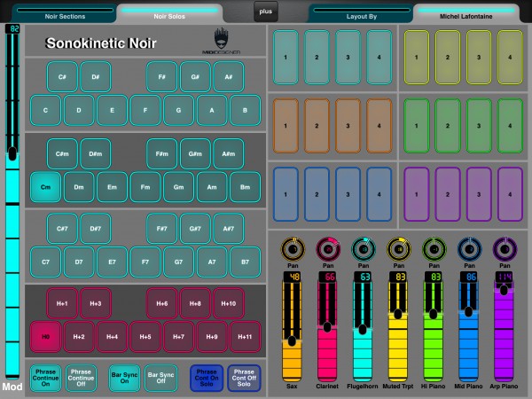The image size is (532, 399).
Task: Tap purple phrase pad 2
Action: pyautogui.click(x=448, y=194)
